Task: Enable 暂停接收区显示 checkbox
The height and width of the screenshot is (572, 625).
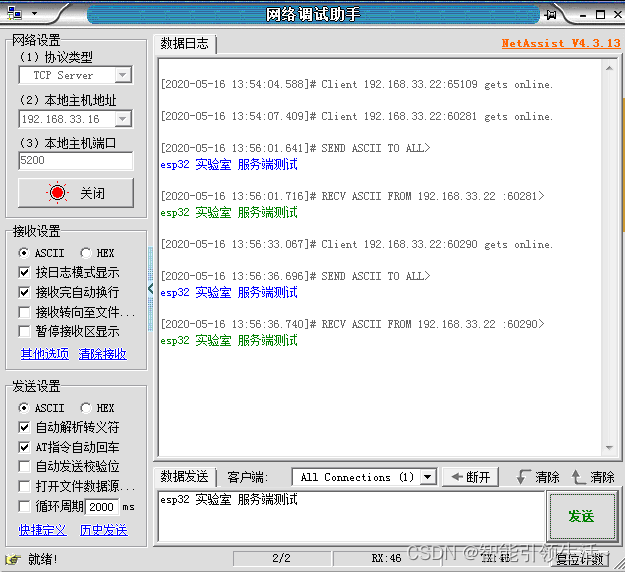Action: [24, 331]
